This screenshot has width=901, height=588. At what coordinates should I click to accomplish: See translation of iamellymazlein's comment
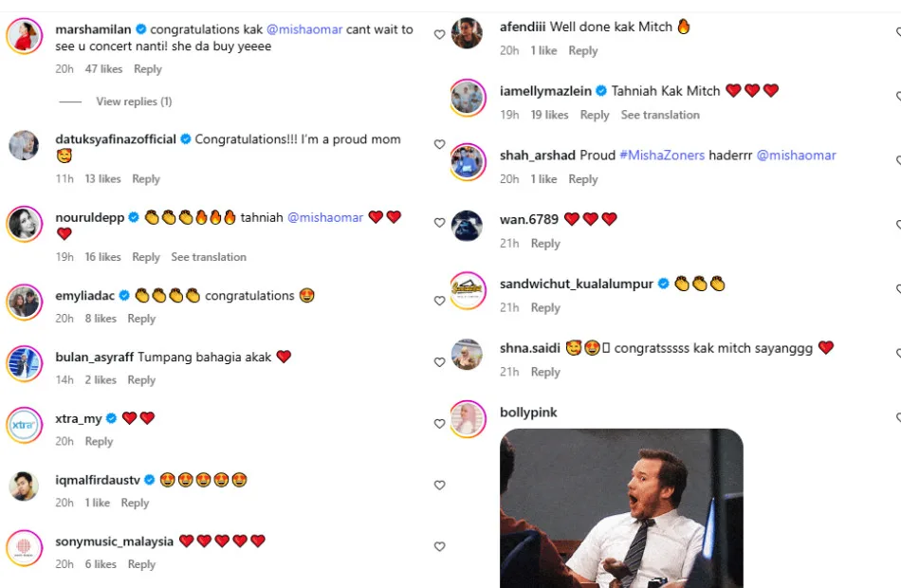pos(660,115)
